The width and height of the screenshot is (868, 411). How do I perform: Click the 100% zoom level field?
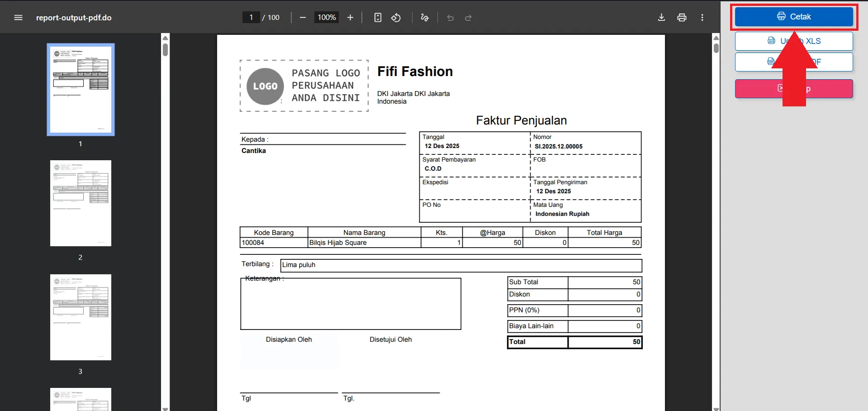click(x=327, y=18)
